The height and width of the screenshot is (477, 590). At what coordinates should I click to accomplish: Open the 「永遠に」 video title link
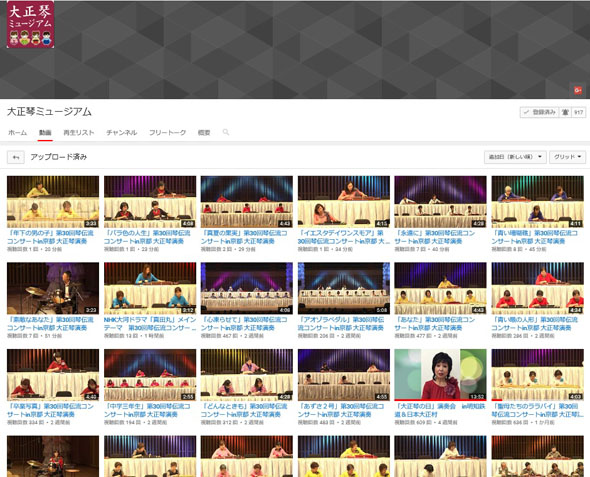435,237
